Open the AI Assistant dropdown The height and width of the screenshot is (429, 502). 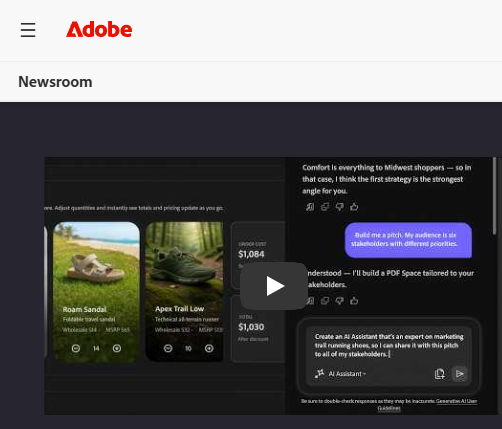pos(347,374)
